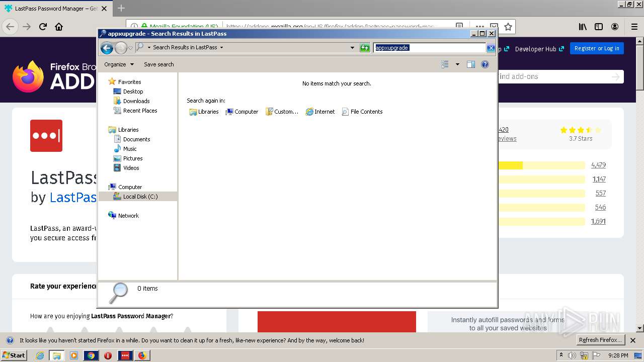Search again in File Contents
The height and width of the screenshot is (362, 644).
click(362, 112)
